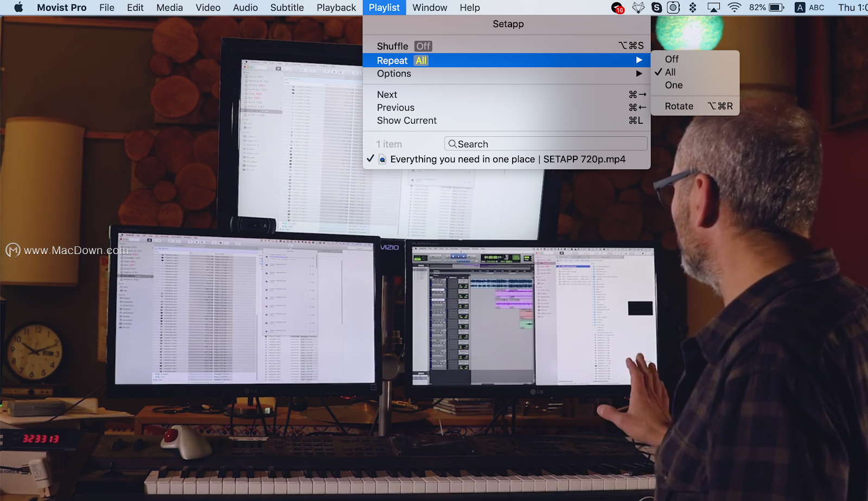The height and width of the screenshot is (501, 868).
Task: Choose Previous in Playlist menu
Action: [x=507, y=107]
